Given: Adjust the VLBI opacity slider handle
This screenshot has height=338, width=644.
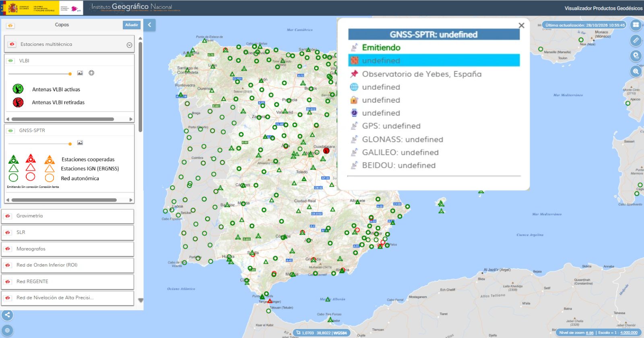Looking at the screenshot, I should [70, 74].
